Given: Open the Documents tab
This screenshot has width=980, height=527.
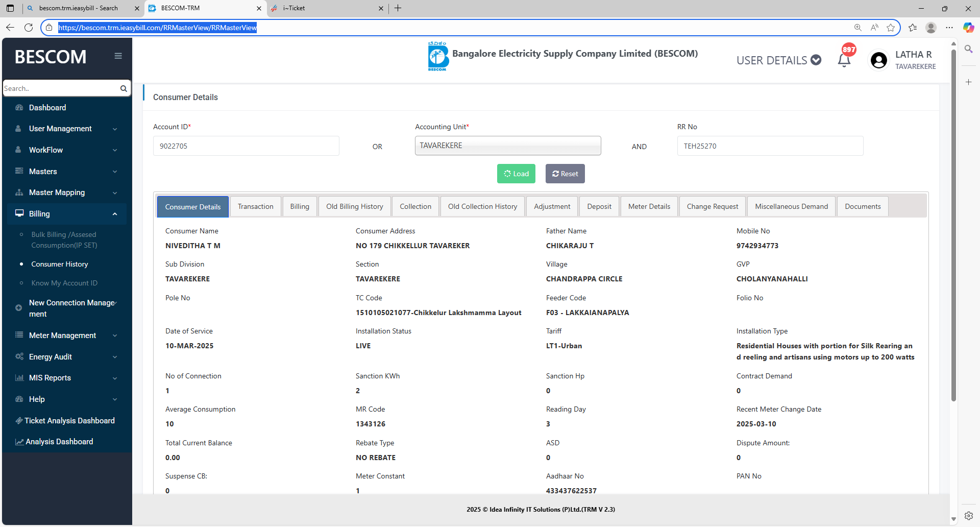Looking at the screenshot, I should point(863,206).
